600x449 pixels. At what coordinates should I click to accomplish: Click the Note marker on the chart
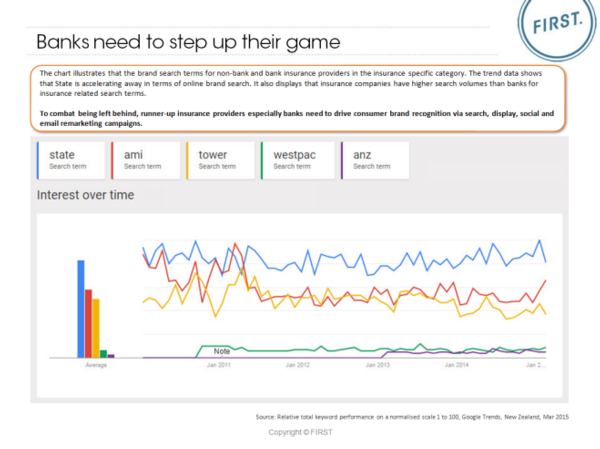click(x=221, y=350)
